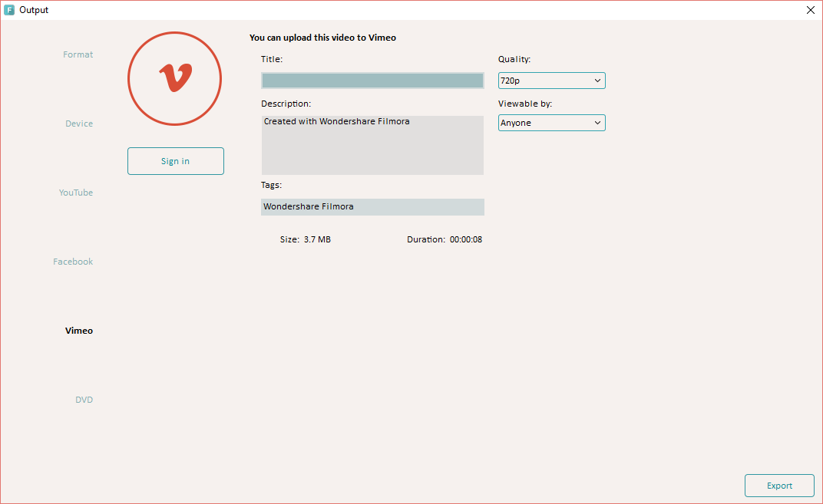Select the Vimeo tab
Viewport: 823px width, 504px height.
pyautogui.click(x=78, y=331)
